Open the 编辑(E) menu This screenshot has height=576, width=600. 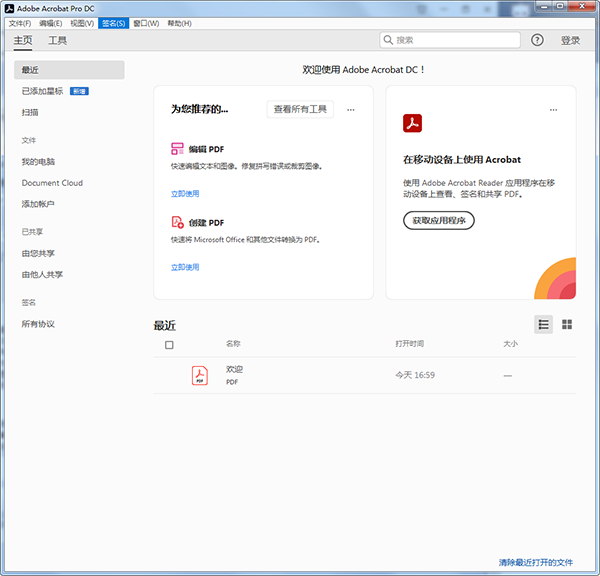click(51, 23)
